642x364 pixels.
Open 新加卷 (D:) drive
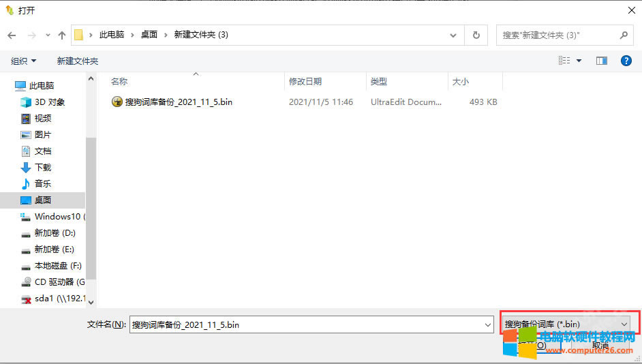point(48,233)
